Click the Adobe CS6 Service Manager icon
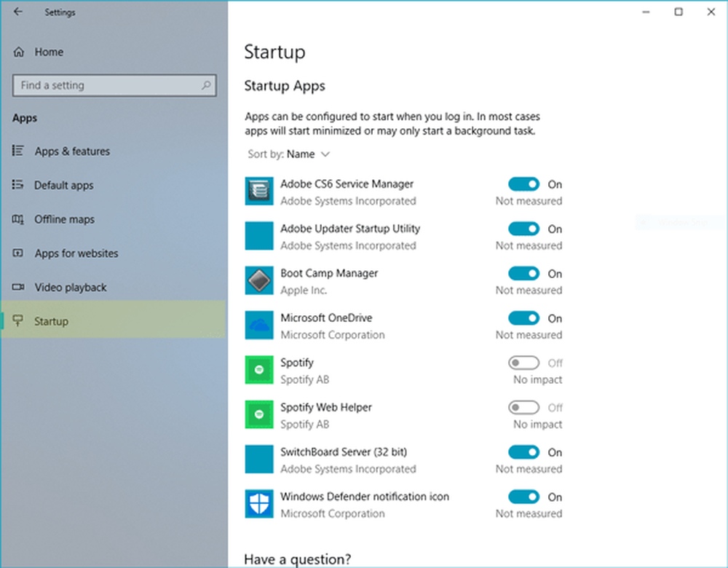Screen dimensions: 728x568 [258, 192]
